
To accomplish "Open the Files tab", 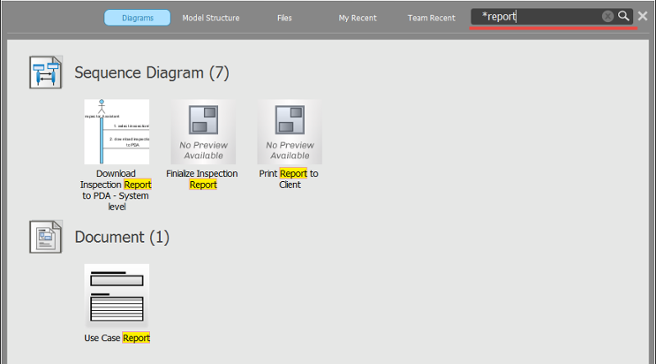I will tap(284, 18).
